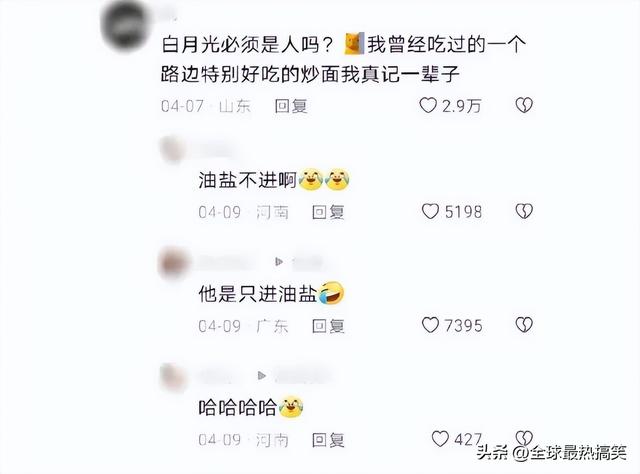This screenshot has height=474, width=640.
Task: Open avatar of 哈哈哈哈 commenter
Action: coord(173,376)
